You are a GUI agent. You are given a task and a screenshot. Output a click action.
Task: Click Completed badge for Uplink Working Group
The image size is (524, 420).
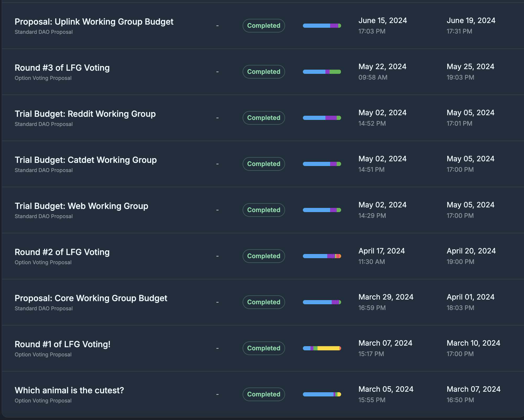click(x=264, y=26)
